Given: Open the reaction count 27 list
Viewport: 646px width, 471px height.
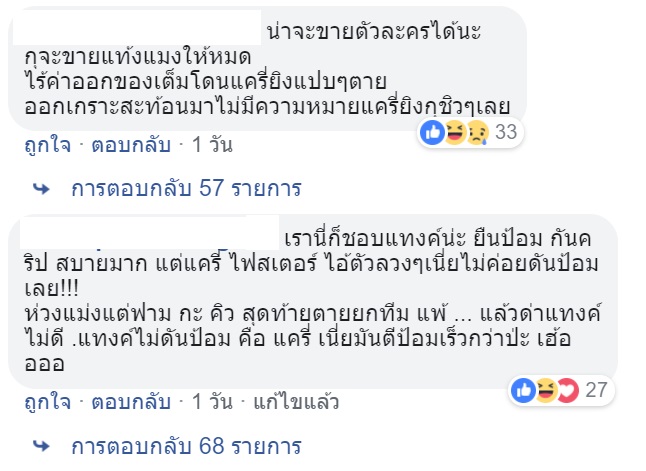Looking at the screenshot, I should 596,390.
